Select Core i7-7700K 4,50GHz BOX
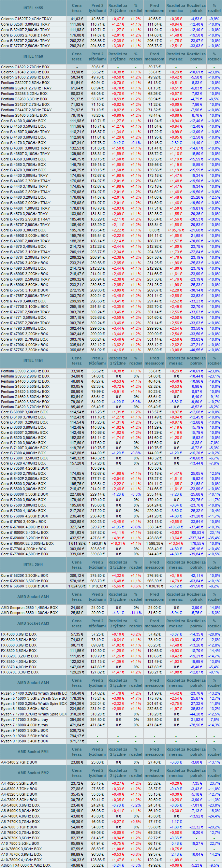Viewport: 222px width, 868px height. pyautogui.click(x=25, y=554)
